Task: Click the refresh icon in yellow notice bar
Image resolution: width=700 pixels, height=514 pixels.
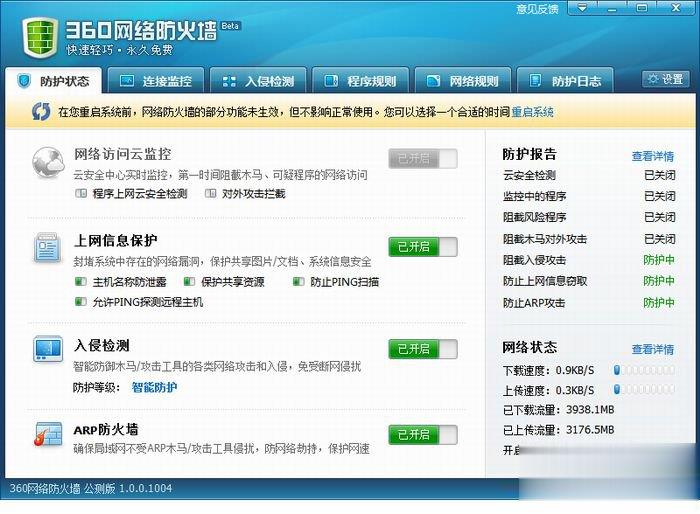Action: tap(41, 112)
